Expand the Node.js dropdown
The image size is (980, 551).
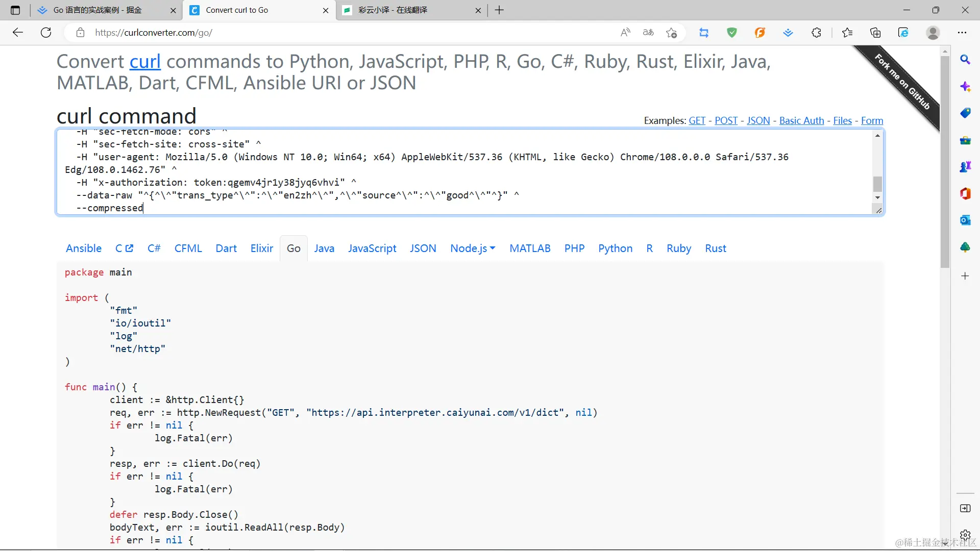pyautogui.click(x=473, y=248)
